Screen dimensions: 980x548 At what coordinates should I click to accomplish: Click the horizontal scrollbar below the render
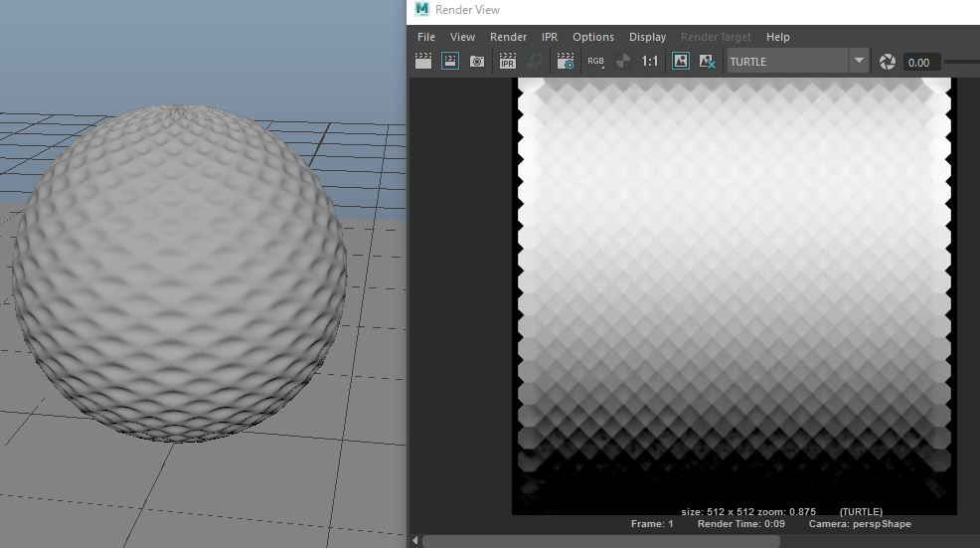coord(601,541)
